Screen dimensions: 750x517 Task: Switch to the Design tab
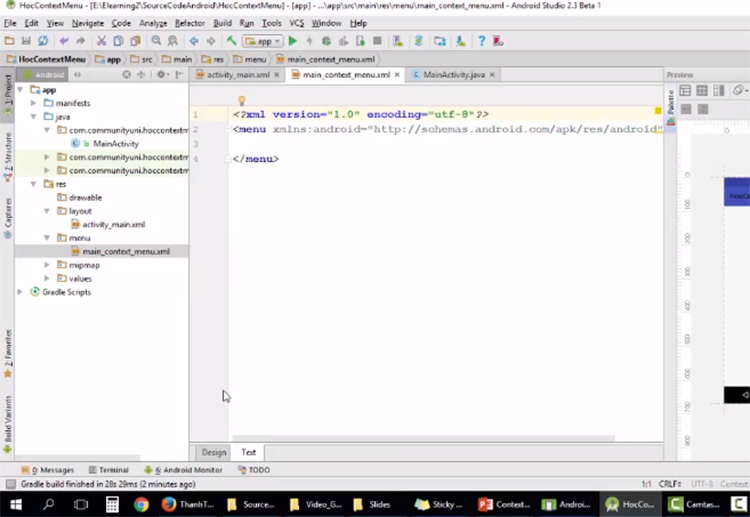point(213,452)
